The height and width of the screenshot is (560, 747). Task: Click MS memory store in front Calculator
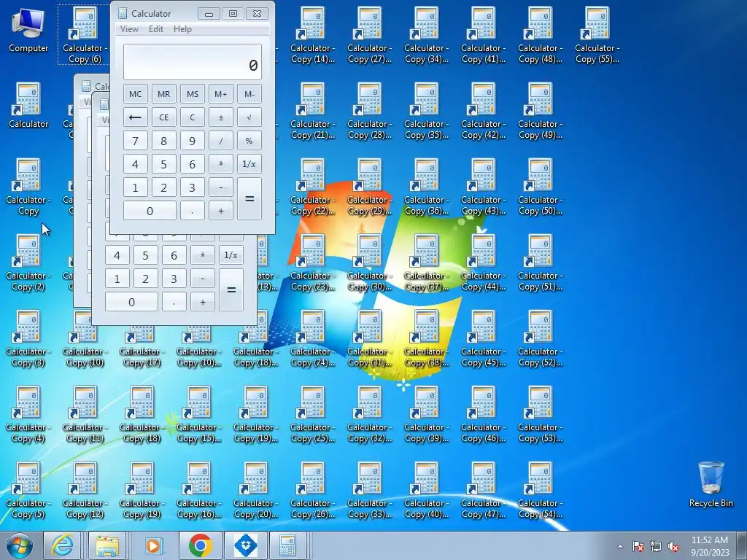(x=193, y=94)
